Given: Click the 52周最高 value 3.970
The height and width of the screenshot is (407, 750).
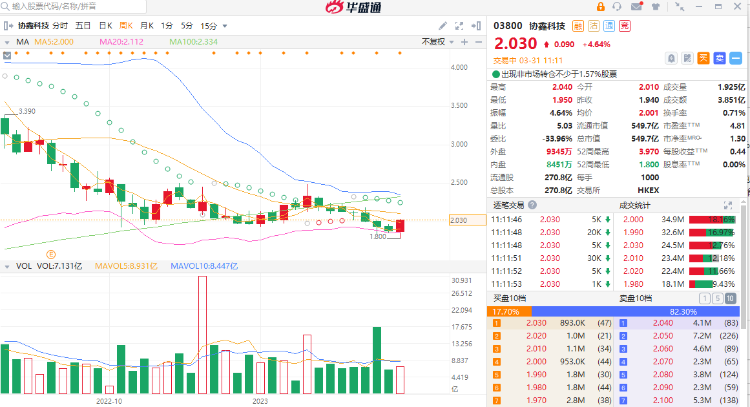Looking at the screenshot, I should (649, 152).
